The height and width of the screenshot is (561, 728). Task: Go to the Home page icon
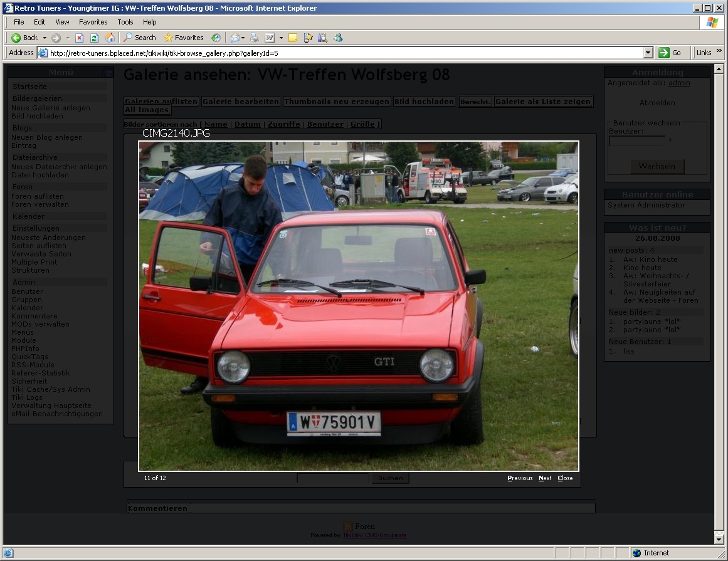click(x=110, y=38)
